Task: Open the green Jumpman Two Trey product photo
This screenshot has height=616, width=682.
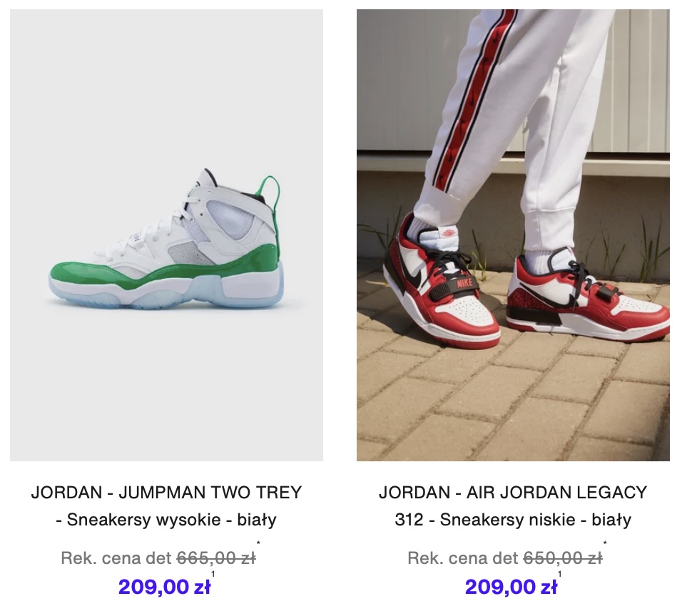Action: point(167,235)
